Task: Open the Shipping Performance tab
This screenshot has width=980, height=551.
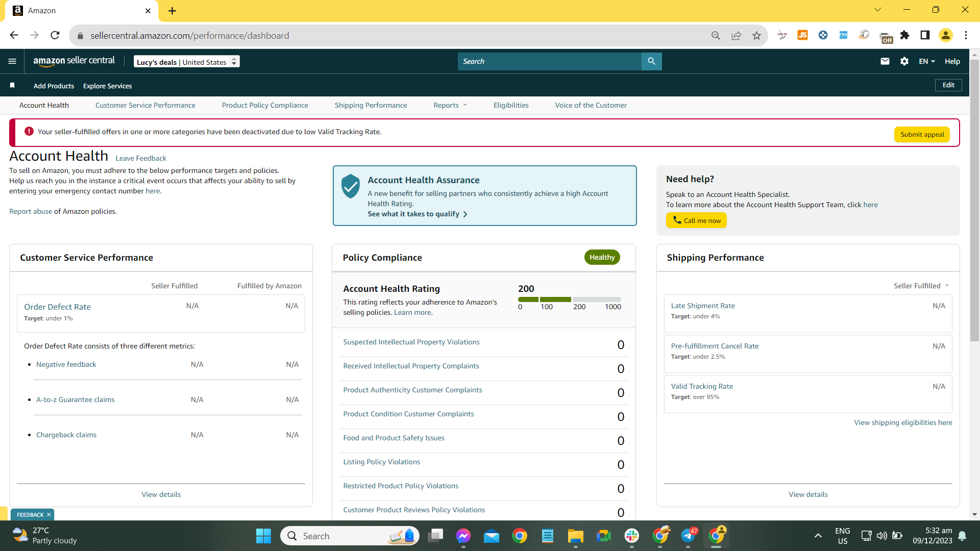Action: (371, 105)
